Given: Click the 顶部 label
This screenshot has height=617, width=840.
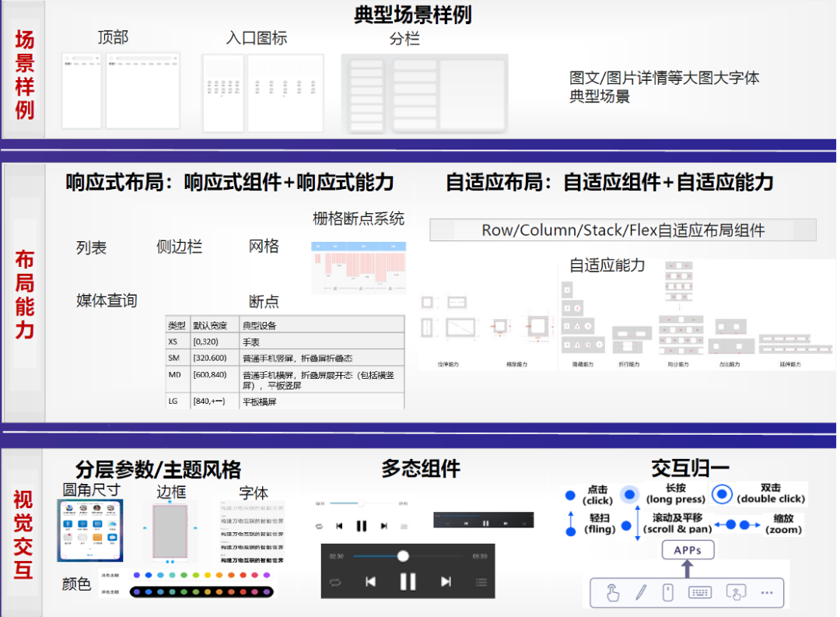Looking at the screenshot, I should click(x=113, y=37).
